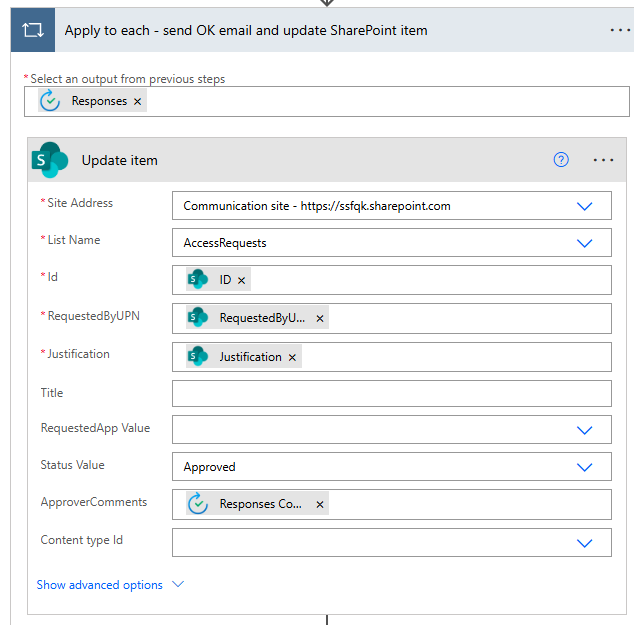Click the Justification SharePoint token

(x=243, y=357)
